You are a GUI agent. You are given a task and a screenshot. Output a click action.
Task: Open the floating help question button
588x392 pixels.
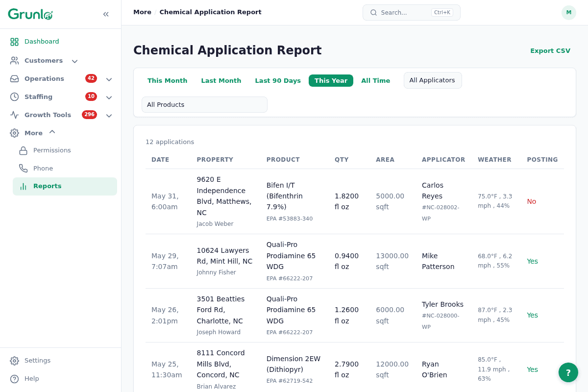[568, 372]
